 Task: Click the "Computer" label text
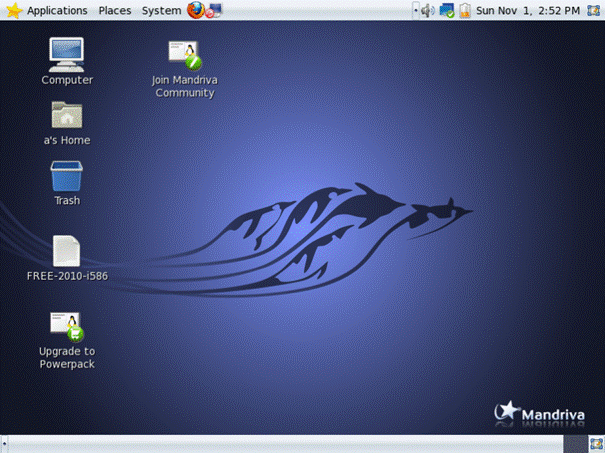coord(67,80)
